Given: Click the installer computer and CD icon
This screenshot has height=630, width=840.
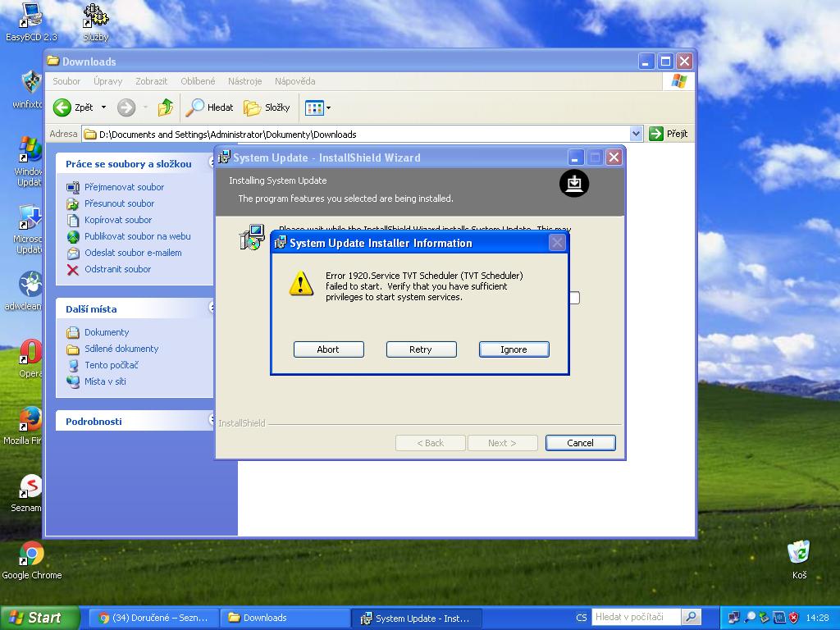Looking at the screenshot, I should tap(252, 237).
